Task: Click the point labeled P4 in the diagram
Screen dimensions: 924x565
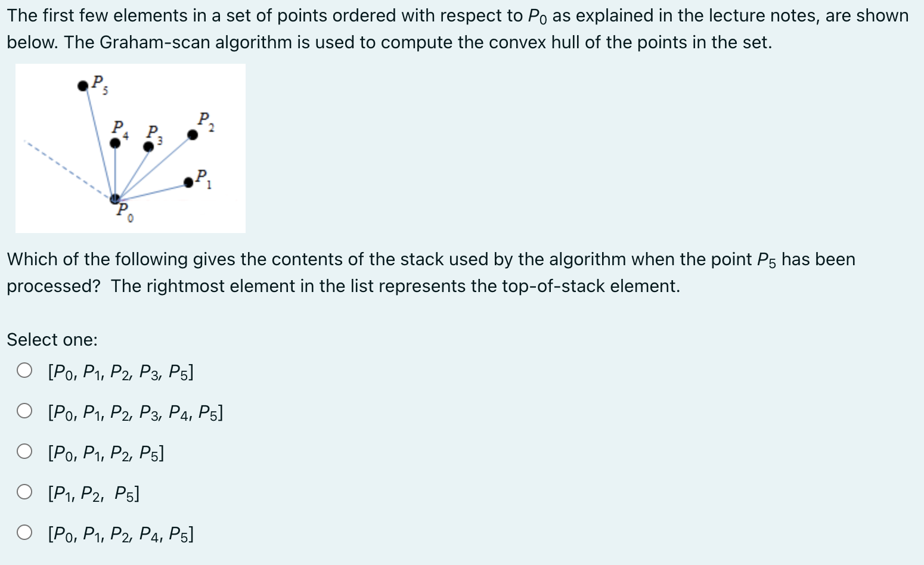Action: [x=115, y=142]
